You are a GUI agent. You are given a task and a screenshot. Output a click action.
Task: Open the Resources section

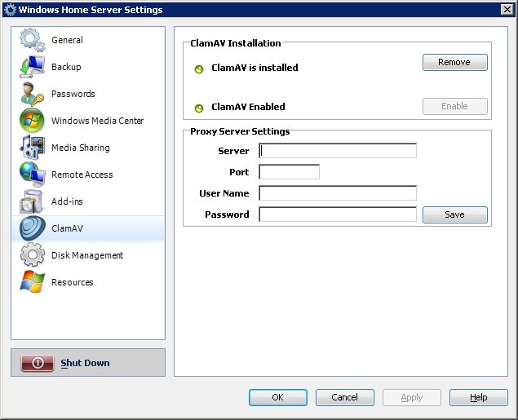tap(88, 282)
